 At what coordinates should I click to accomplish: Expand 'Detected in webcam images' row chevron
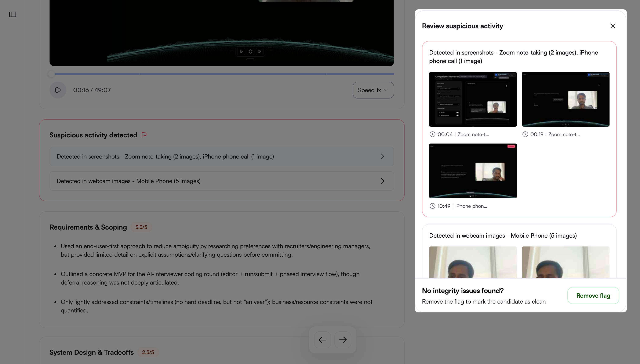pos(382,181)
